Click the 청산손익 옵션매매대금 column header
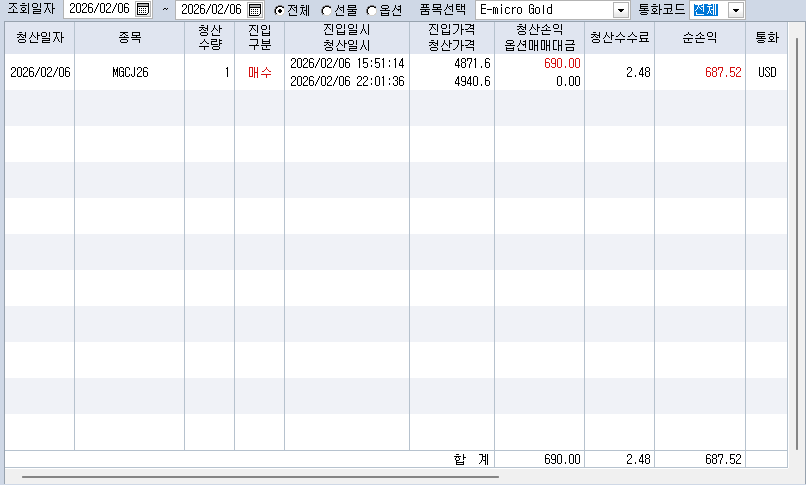 539,38
